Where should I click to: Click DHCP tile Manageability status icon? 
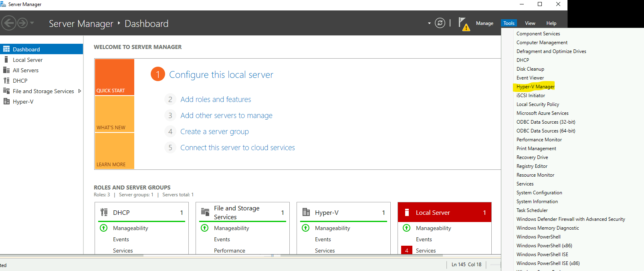pyautogui.click(x=103, y=228)
